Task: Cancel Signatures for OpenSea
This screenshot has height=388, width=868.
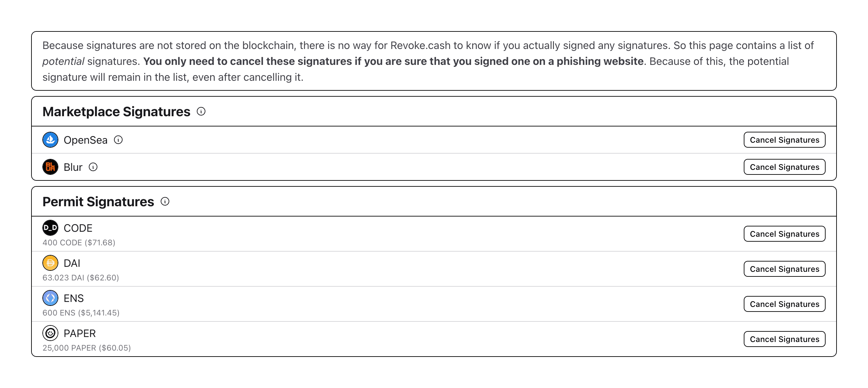Action: [x=784, y=139]
